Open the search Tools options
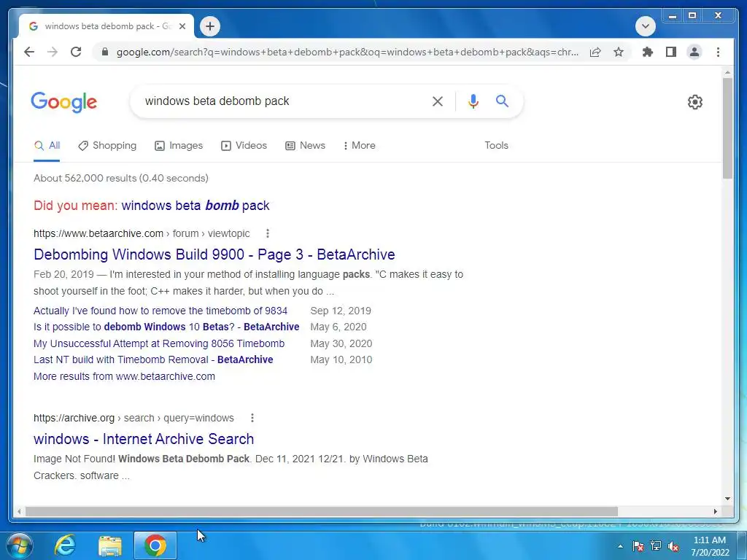The image size is (747, 560). [496, 146]
